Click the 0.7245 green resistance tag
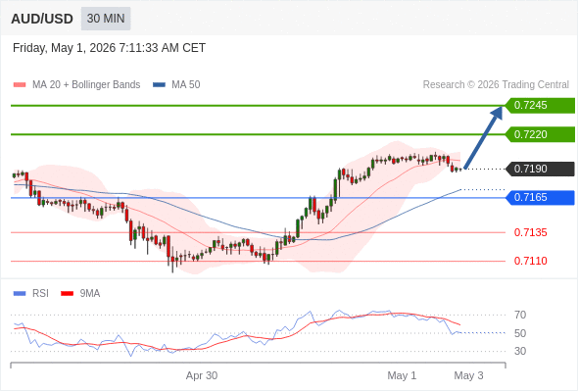The width and height of the screenshot is (578, 392). (x=540, y=106)
